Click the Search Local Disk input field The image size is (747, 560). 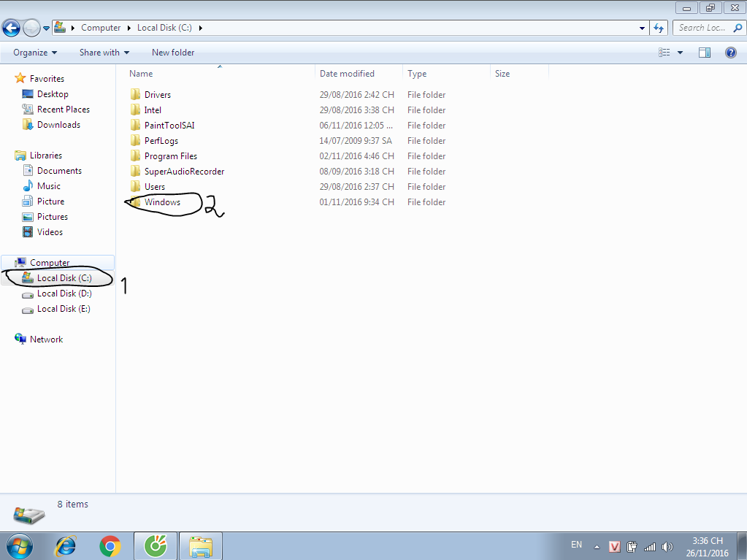[x=701, y=28]
